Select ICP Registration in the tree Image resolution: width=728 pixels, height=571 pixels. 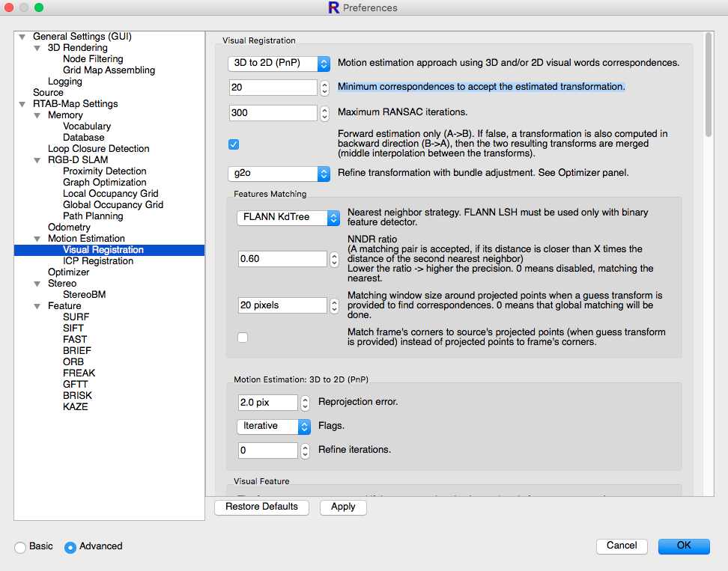98,261
